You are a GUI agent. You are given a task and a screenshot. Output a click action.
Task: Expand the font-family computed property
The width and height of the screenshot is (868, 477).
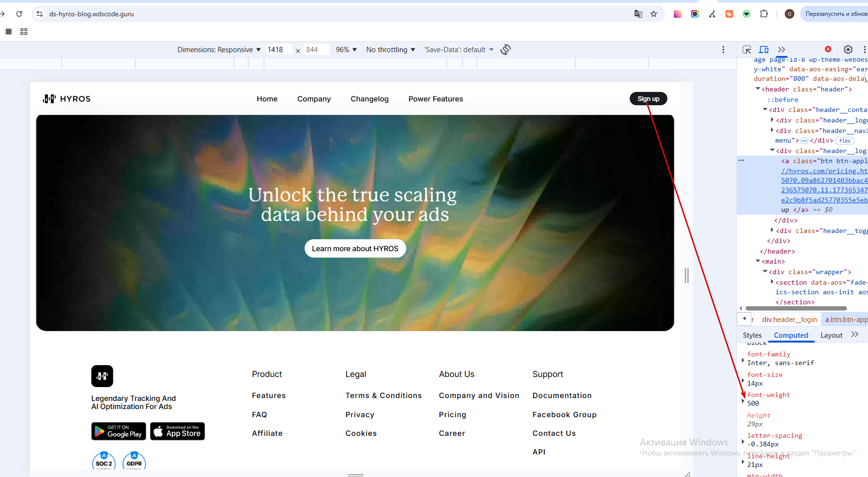[743, 360]
